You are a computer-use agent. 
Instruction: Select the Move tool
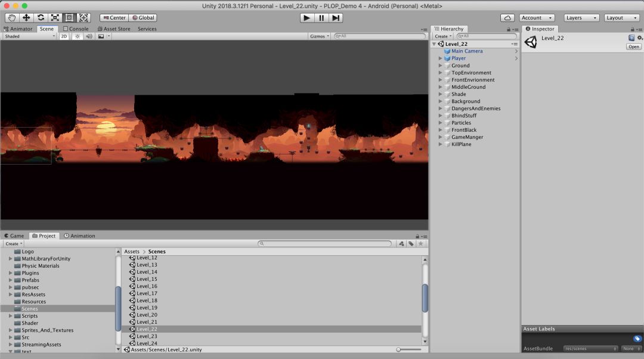pyautogui.click(x=26, y=18)
